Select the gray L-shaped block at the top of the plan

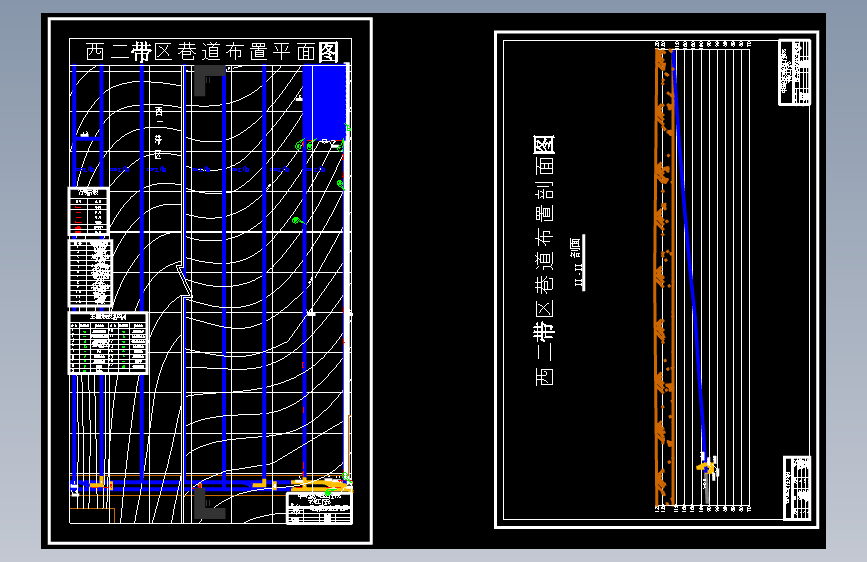tap(208, 79)
